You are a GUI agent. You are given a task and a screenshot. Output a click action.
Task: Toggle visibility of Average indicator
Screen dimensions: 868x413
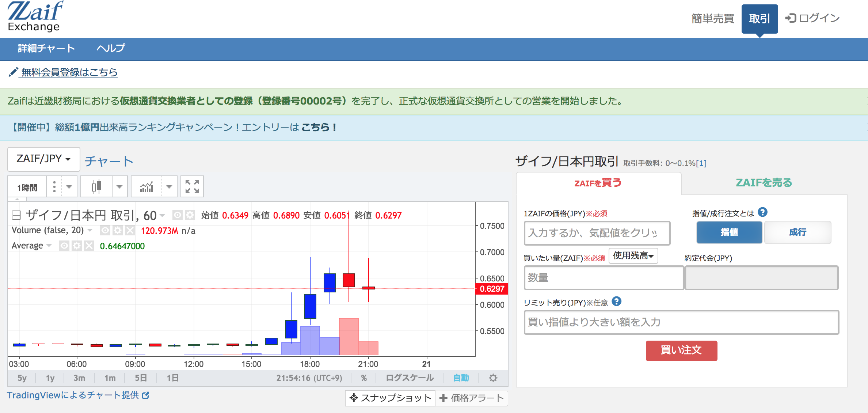(x=64, y=246)
